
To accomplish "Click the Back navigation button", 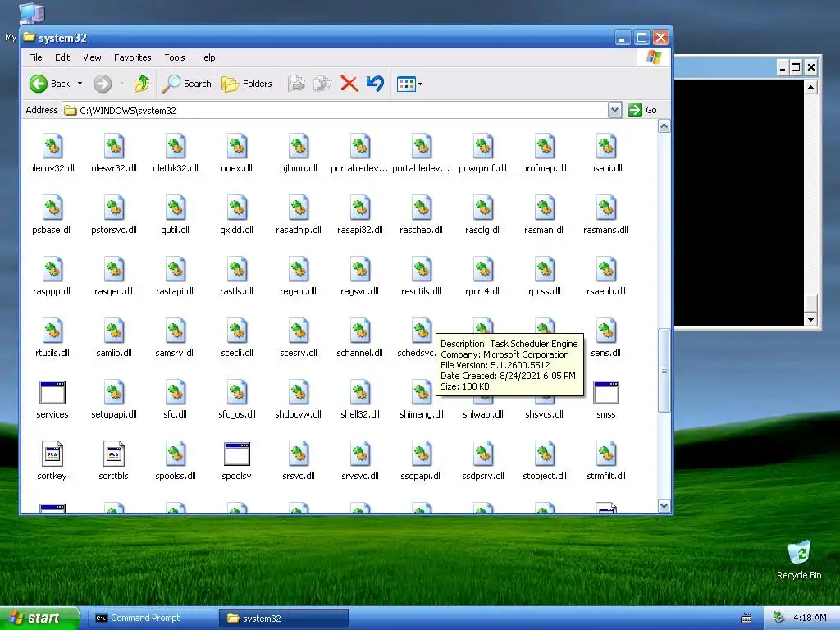I will point(49,84).
